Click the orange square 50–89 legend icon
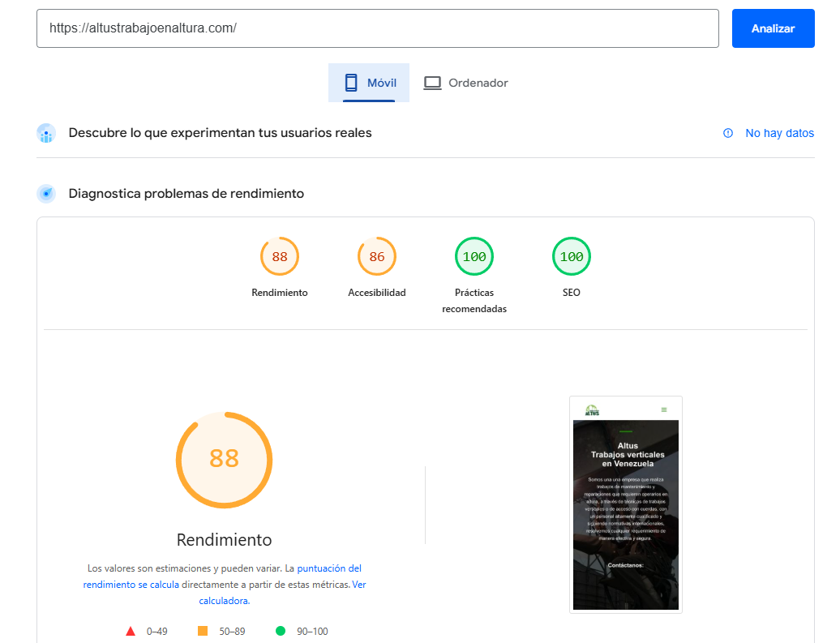The width and height of the screenshot is (840, 643). point(203,631)
